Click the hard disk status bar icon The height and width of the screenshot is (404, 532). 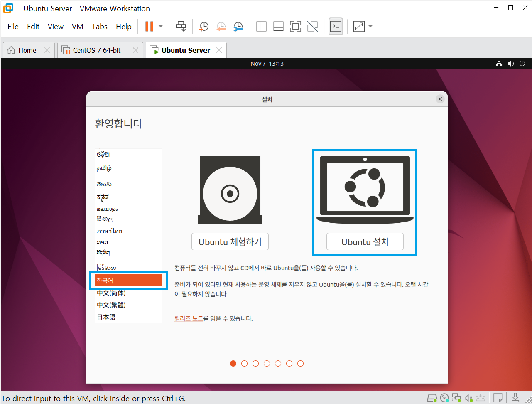[432, 398]
